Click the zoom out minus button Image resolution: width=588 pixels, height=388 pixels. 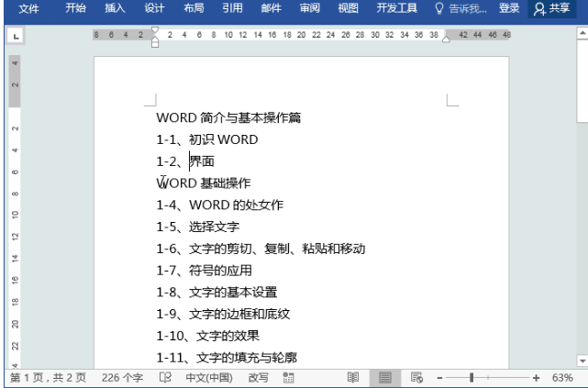[440, 378]
